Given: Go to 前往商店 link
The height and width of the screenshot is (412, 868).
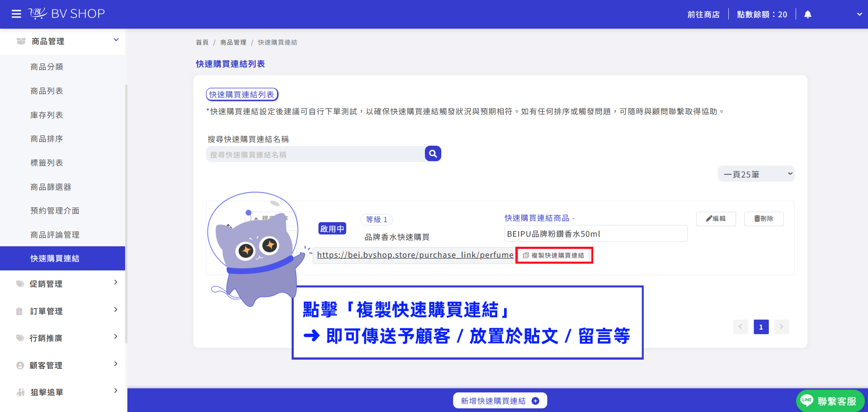Looking at the screenshot, I should click(x=703, y=15).
